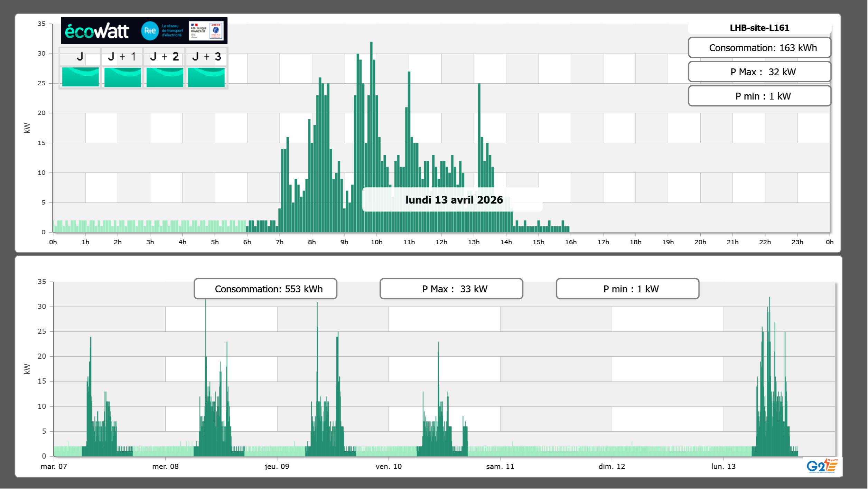Click the écoWatt logo

click(97, 31)
